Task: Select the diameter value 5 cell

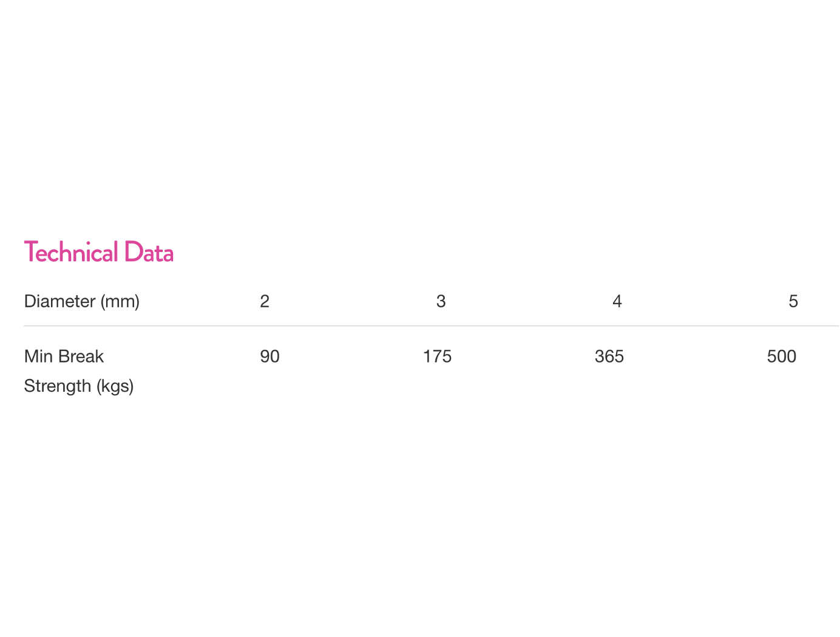Action: click(793, 301)
